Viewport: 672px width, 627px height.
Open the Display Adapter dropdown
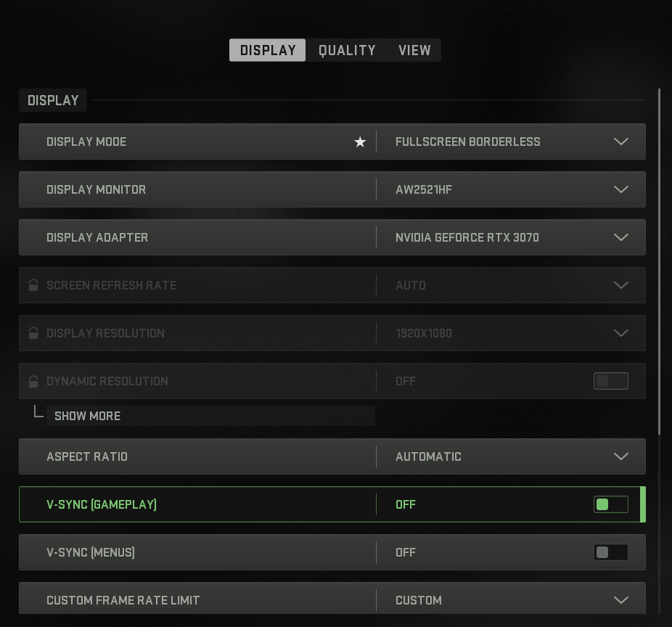(621, 237)
